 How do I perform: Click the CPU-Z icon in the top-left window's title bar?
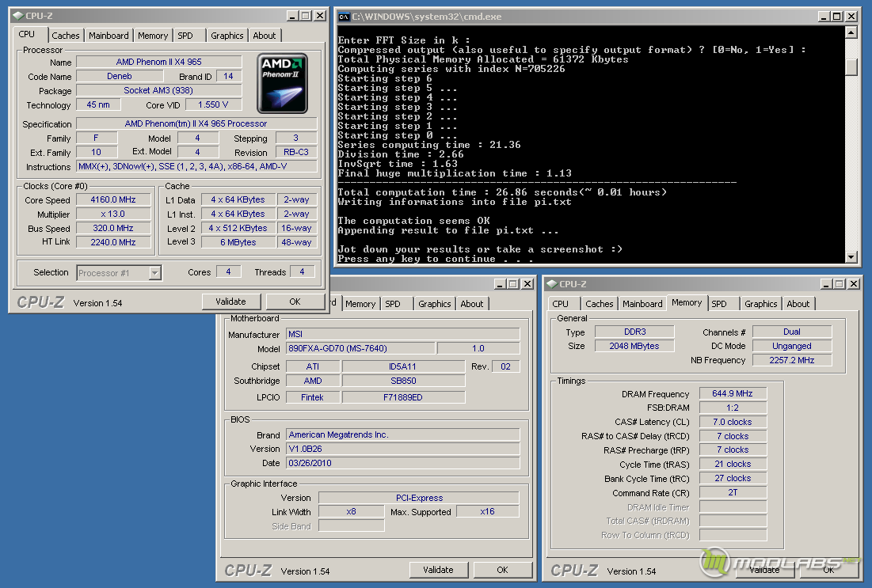point(17,16)
